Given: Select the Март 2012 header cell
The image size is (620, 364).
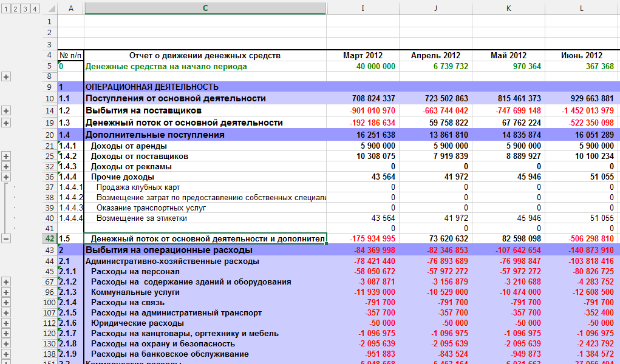Looking at the screenshot, I should 363,55.
